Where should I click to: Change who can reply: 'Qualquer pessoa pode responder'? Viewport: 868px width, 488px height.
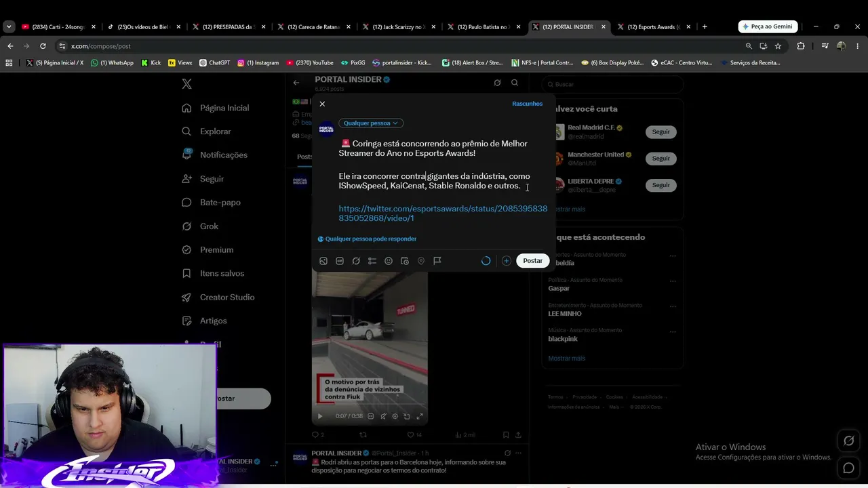tap(367, 239)
